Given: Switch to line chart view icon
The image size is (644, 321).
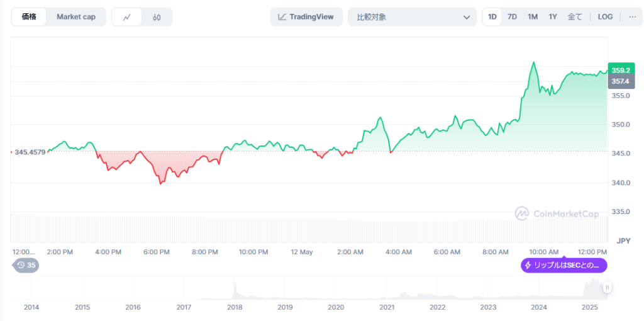Looking at the screenshot, I should 127,17.
